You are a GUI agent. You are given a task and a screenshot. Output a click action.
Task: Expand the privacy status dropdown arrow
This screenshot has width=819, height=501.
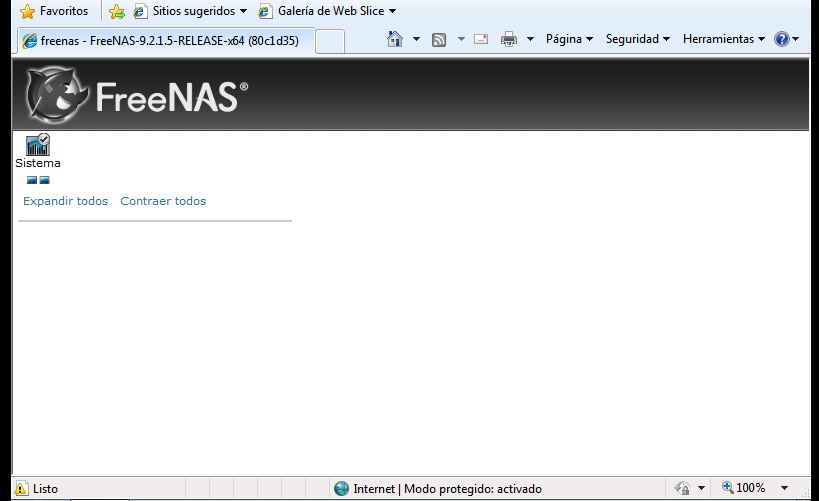click(701, 488)
